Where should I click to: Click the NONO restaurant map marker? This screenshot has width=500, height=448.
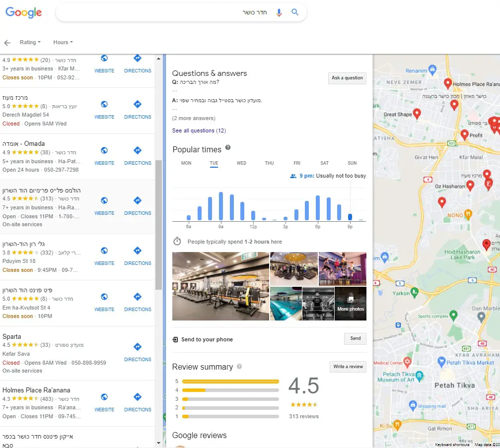[x=468, y=214]
